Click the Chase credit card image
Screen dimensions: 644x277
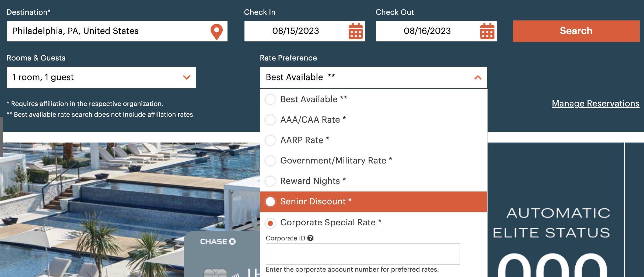pyautogui.click(x=222, y=254)
